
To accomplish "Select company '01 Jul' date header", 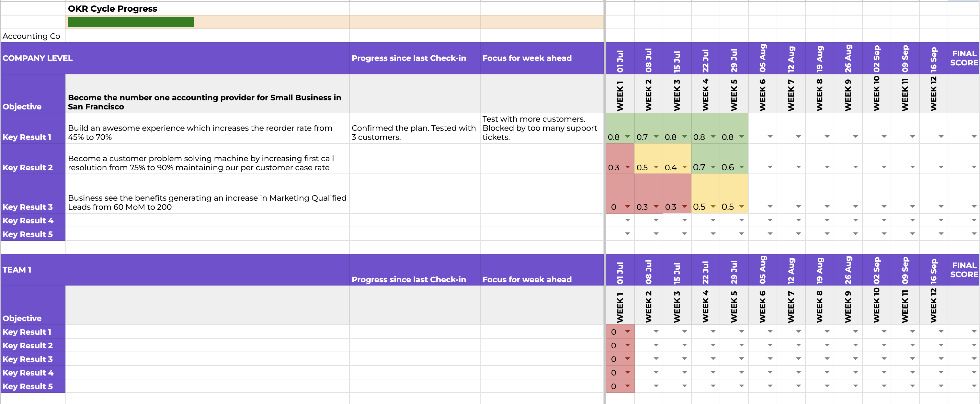I will (x=620, y=58).
